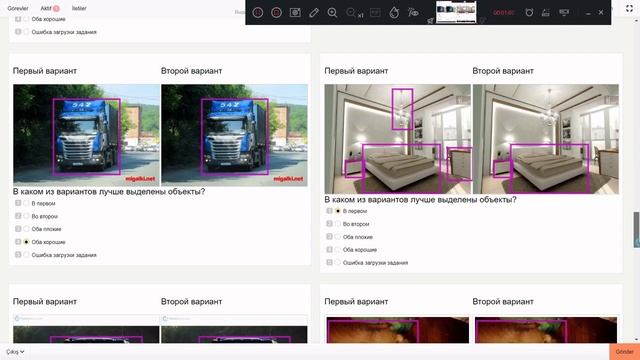The height and width of the screenshot is (360, 640).
Task: Pause the screen recording
Action: point(258,13)
